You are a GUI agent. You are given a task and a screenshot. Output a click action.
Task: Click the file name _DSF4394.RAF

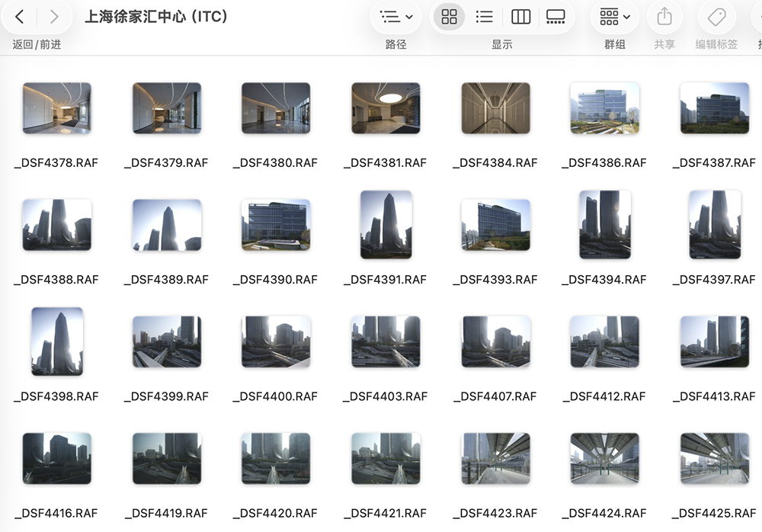(x=604, y=280)
